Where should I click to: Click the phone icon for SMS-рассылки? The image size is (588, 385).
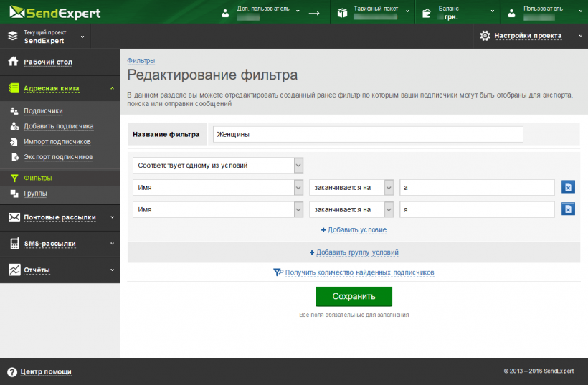coord(14,243)
